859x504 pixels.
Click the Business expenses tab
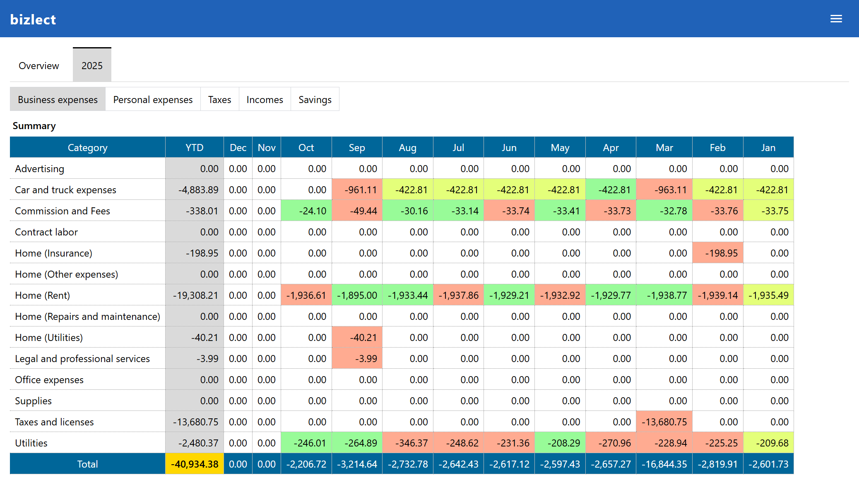57,99
